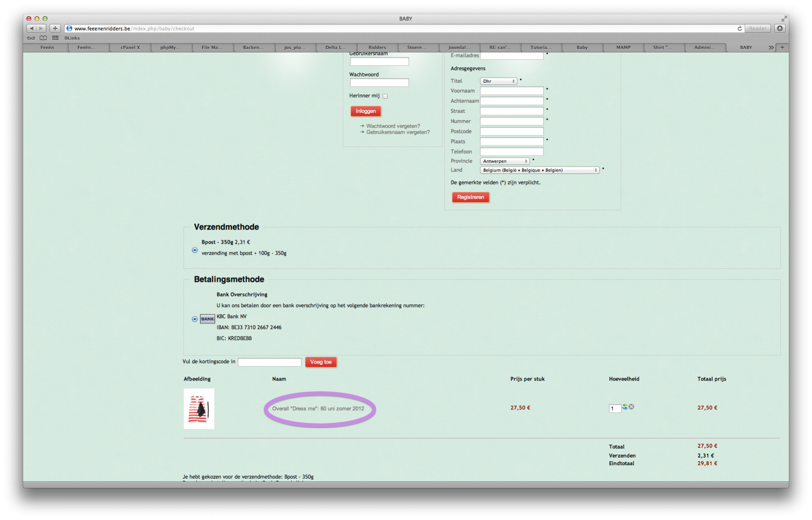This screenshot has height=520, width=812.
Task: Open the Titel dropdown showing Dhr
Action: 499,81
